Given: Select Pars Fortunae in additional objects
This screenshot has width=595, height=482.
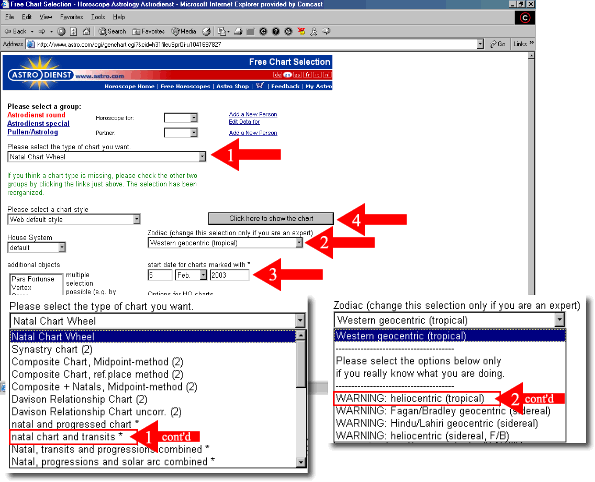Looking at the screenshot, I should (x=33, y=279).
